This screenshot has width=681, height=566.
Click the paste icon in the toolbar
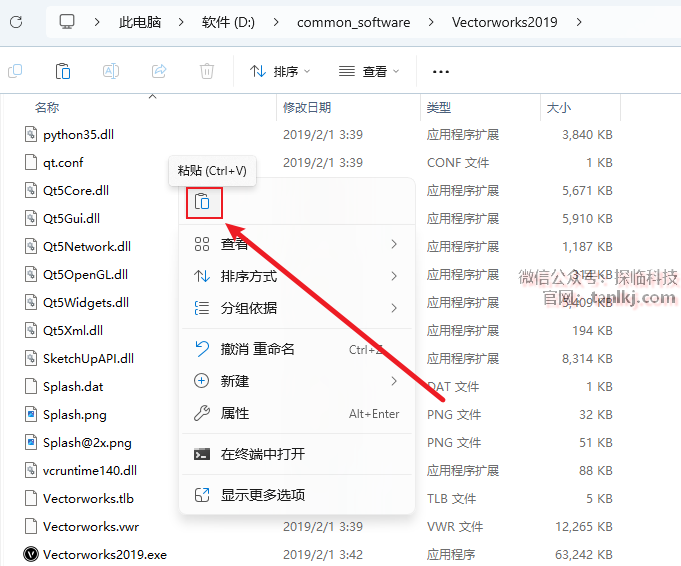point(63,71)
